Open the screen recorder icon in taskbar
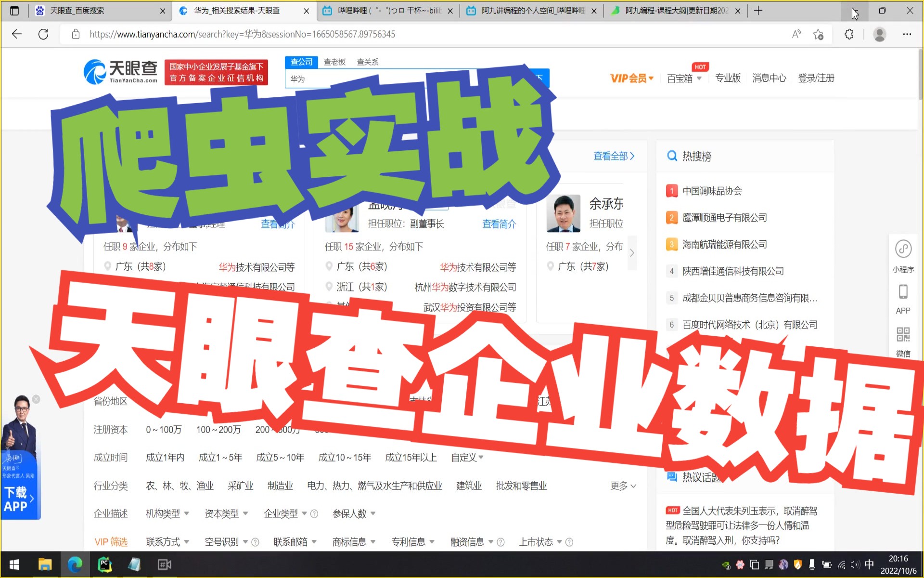The width and height of the screenshot is (924, 578). pos(165,564)
